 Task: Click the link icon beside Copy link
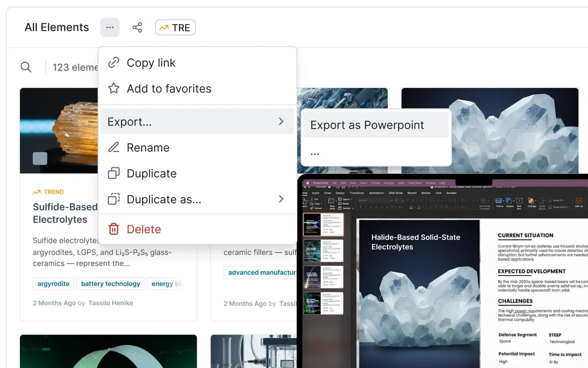tap(114, 63)
